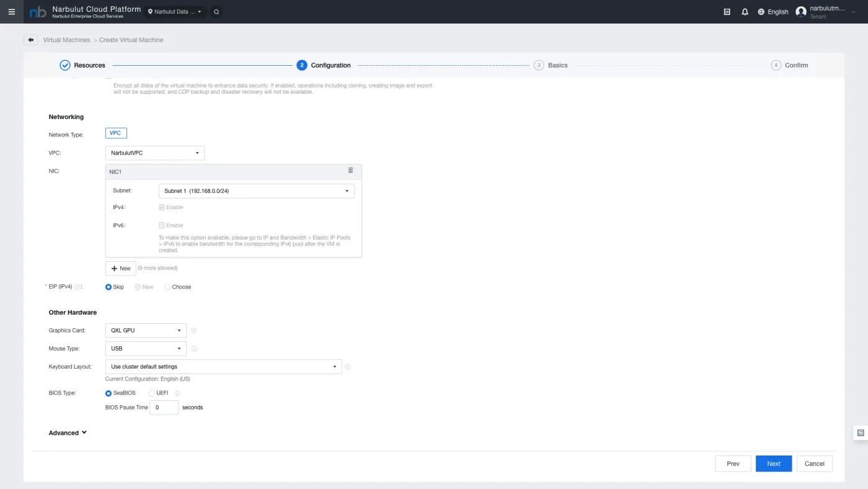Click the Prev button
The image size is (868, 489).
[x=733, y=464]
